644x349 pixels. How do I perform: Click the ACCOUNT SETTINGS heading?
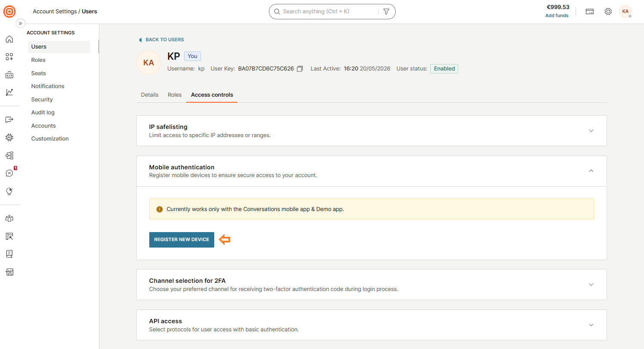[x=51, y=33]
